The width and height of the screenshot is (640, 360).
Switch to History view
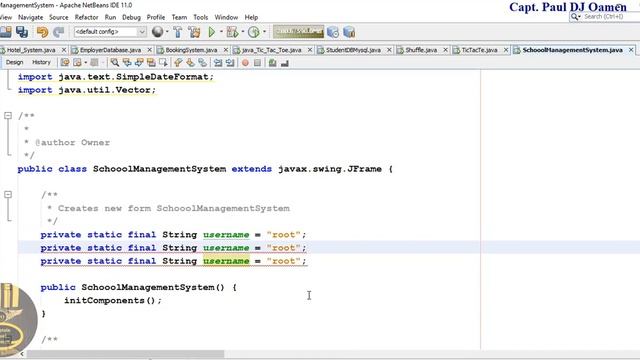coord(41,62)
